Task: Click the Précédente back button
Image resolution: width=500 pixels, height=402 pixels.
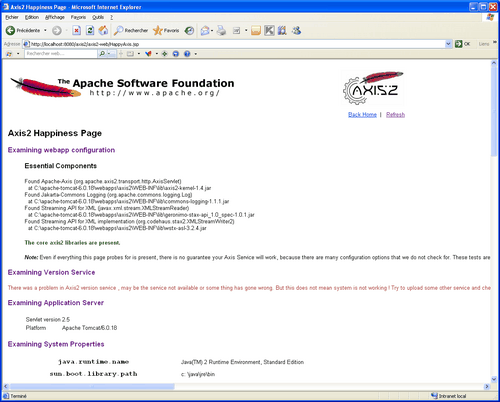Action: 22,31
